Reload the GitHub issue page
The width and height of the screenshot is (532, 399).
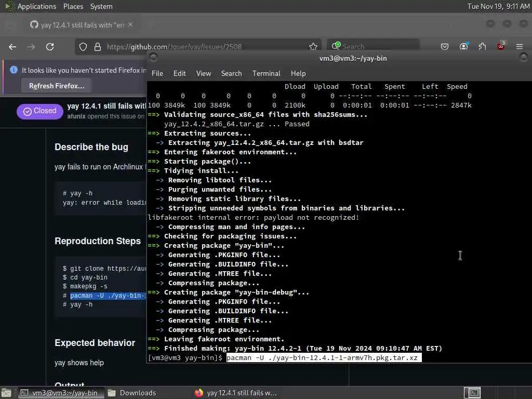(50, 47)
